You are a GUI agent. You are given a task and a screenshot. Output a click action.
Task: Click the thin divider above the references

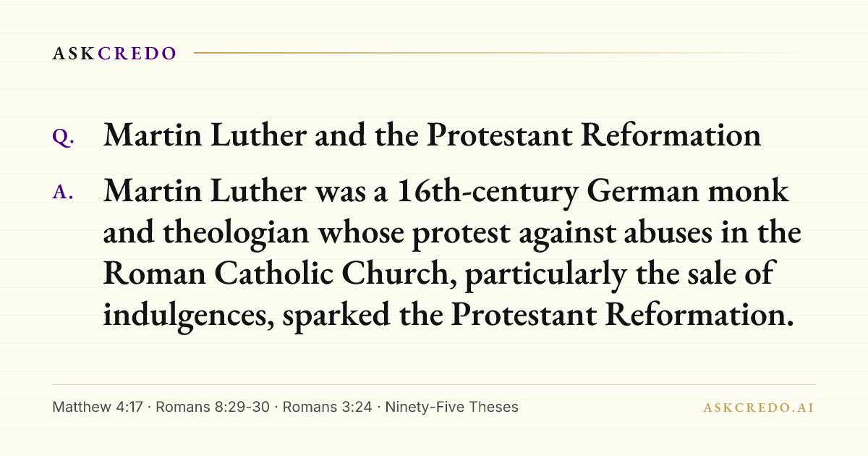point(434,384)
